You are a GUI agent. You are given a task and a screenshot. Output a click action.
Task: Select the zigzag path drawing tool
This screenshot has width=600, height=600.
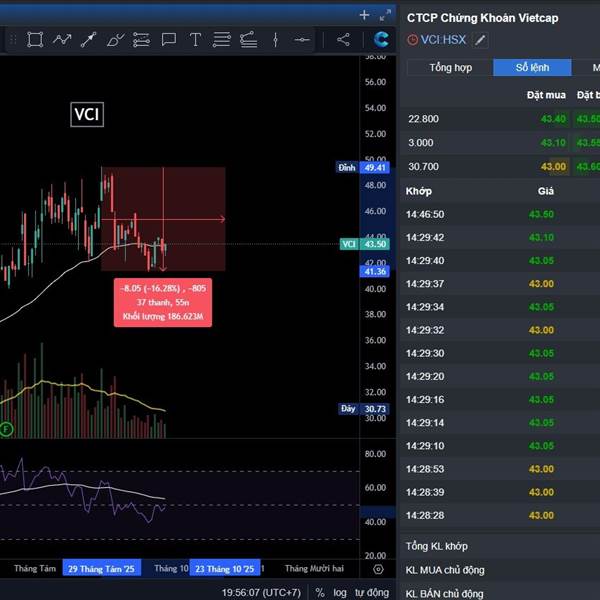click(x=62, y=40)
